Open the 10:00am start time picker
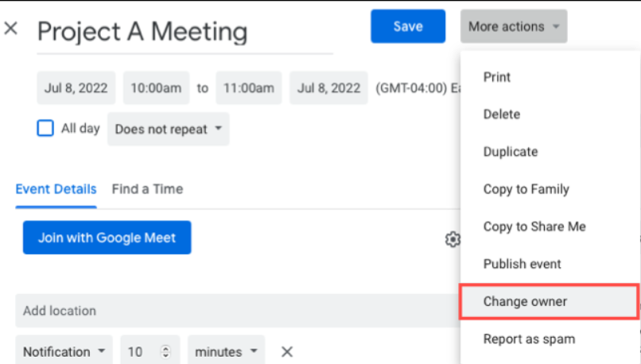The height and width of the screenshot is (364, 641). point(156,88)
